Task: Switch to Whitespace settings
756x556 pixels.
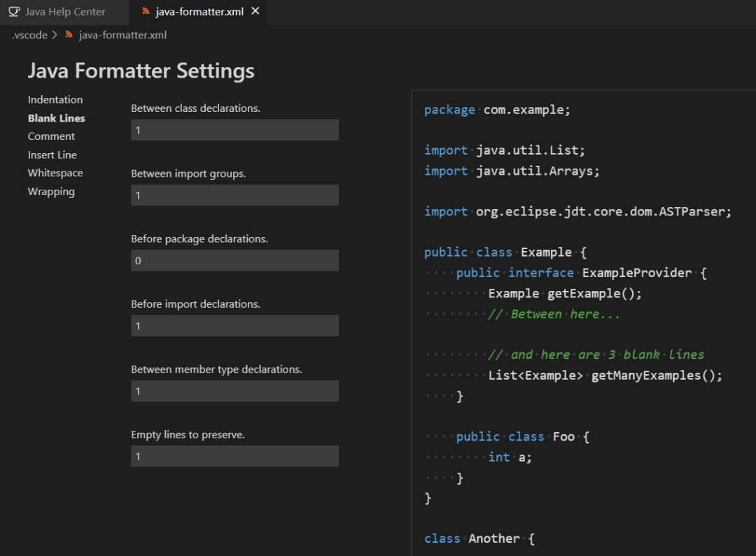Action: pos(55,173)
